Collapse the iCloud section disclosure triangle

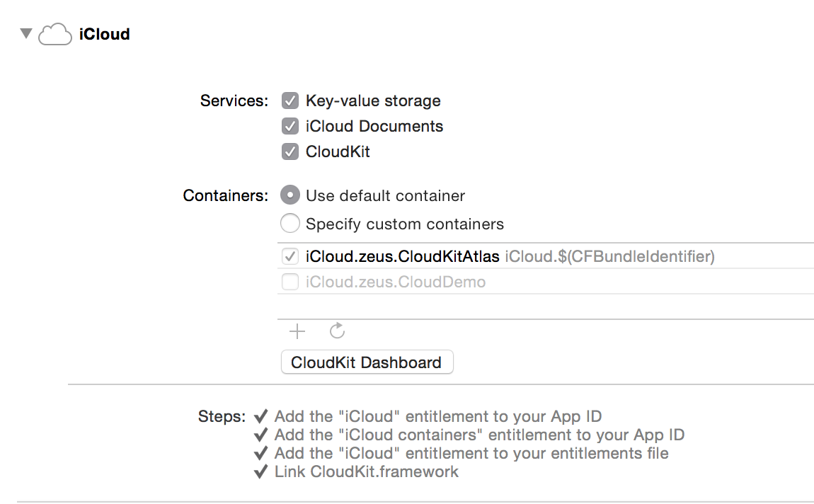pyautogui.click(x=27, y=33)
